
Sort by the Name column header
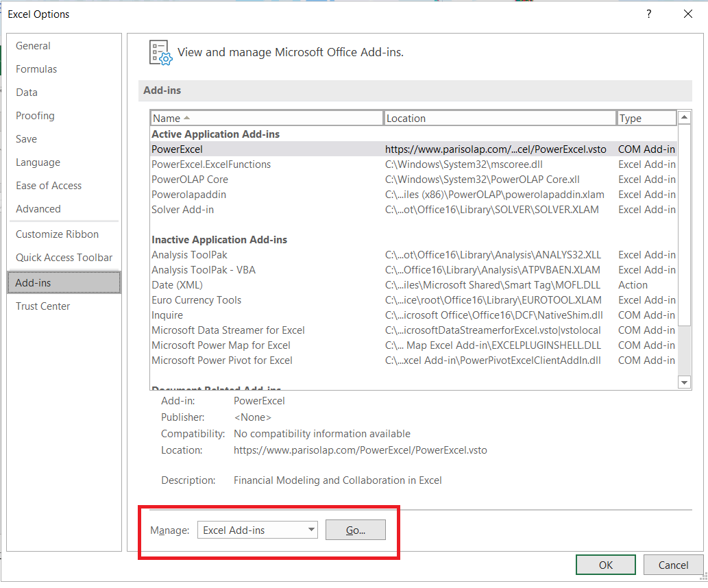click(267, 119)
